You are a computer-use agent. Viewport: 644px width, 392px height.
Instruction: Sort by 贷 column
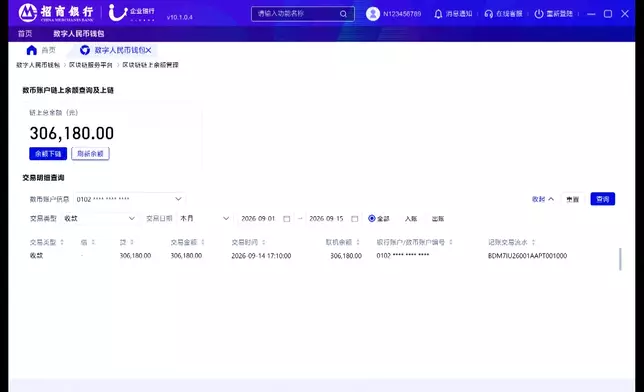tap(132, 242)
